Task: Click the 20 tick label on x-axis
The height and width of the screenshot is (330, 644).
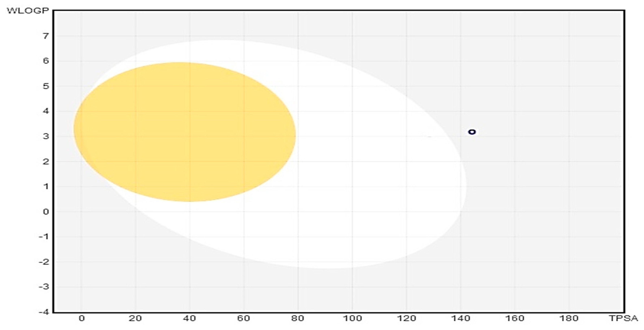Action: (135, 318)
